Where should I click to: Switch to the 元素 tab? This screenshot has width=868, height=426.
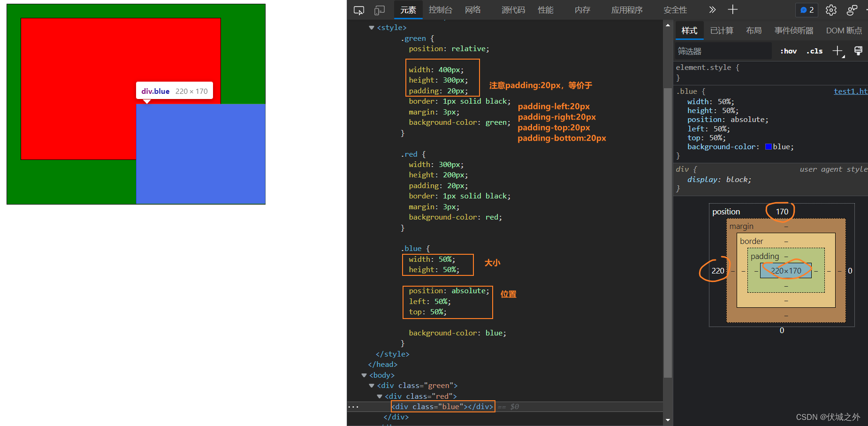(408, 10)
